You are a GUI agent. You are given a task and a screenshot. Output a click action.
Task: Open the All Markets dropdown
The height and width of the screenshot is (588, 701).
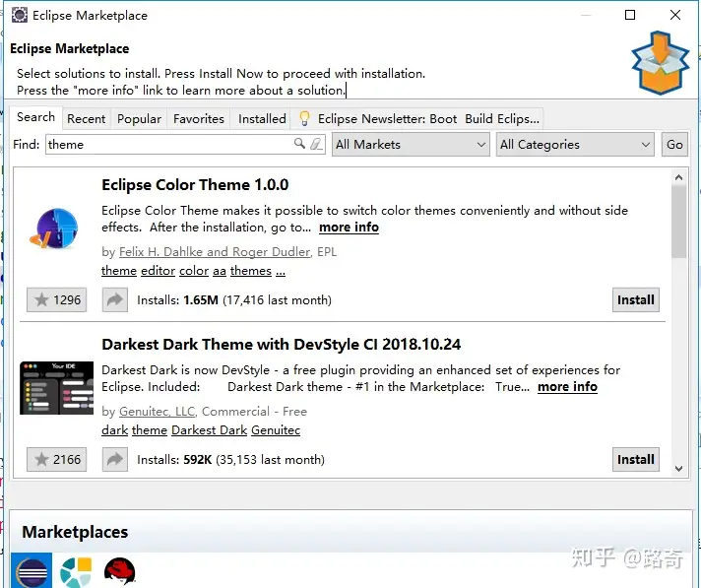(411, 145)
